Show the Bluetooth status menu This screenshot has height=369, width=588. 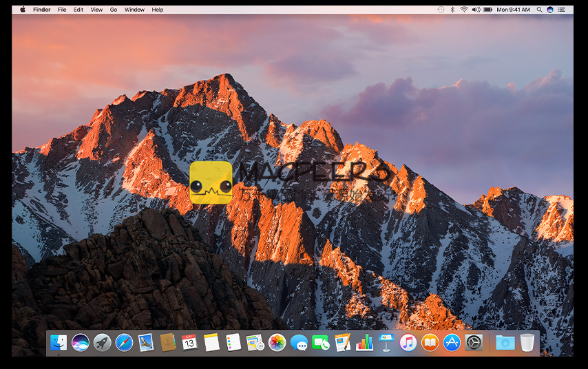pos(452,10)
